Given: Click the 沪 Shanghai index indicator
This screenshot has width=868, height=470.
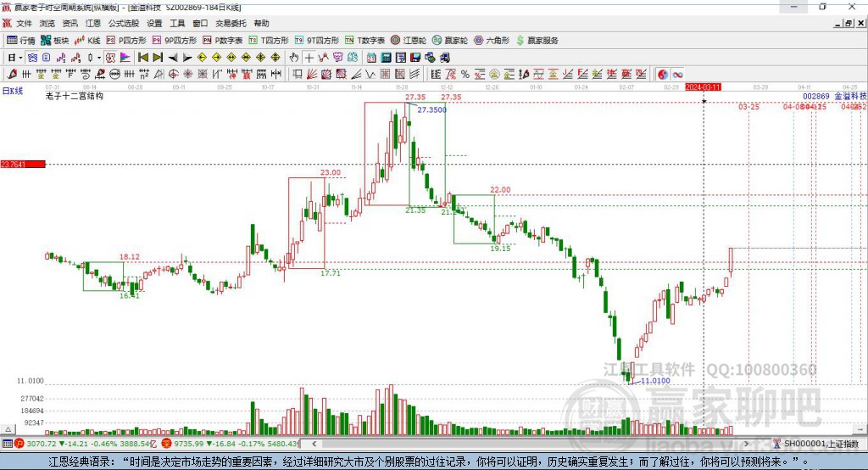Looking at the screenshot, I should click(x=19, y=444).
